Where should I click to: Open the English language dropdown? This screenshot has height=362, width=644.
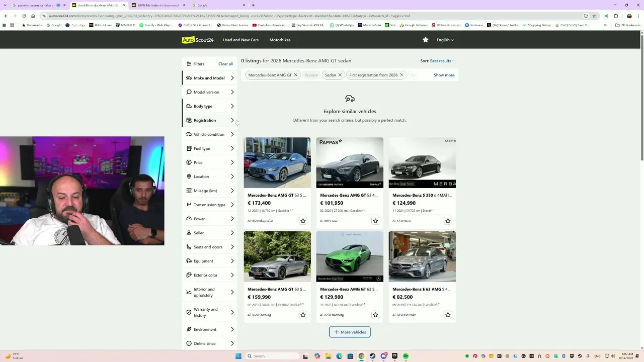pyautogui.click(x=445, y=40)
